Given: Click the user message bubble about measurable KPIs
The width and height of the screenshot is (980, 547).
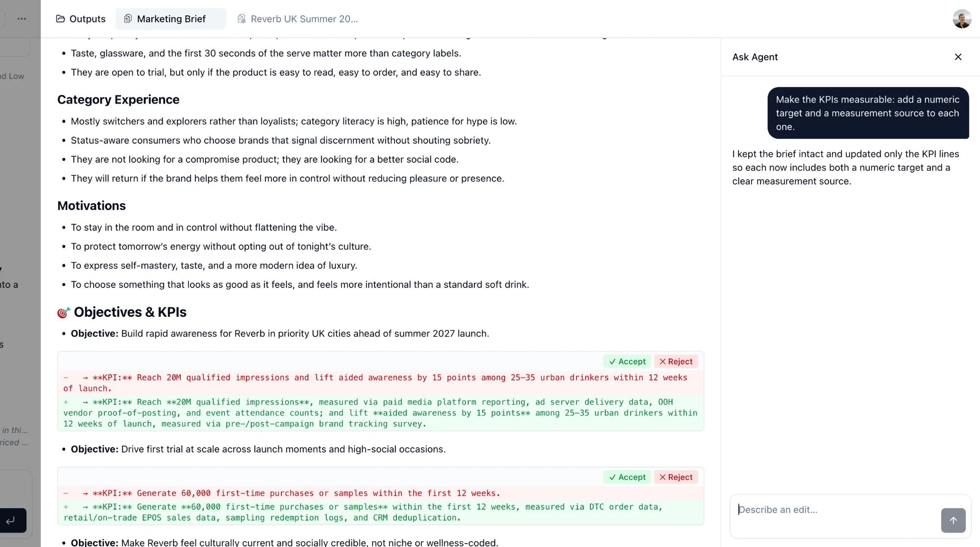Looking at the screenshot, I should 868,113.
